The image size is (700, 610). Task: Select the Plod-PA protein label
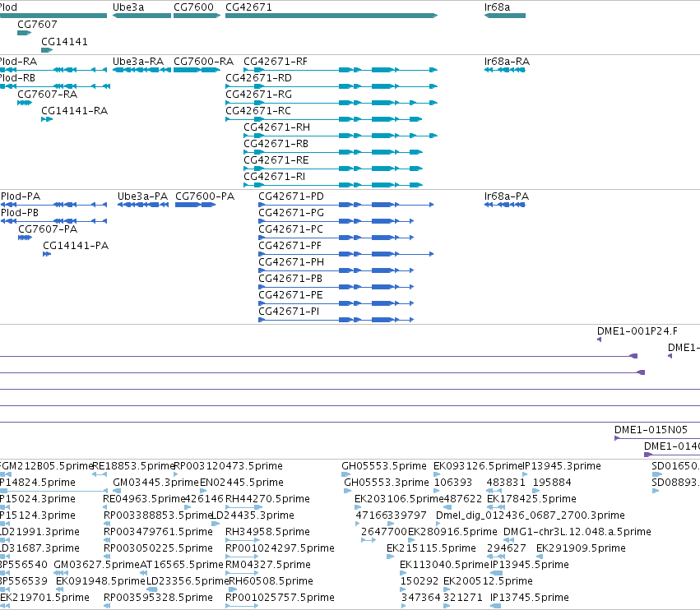[x=20, y=196]
